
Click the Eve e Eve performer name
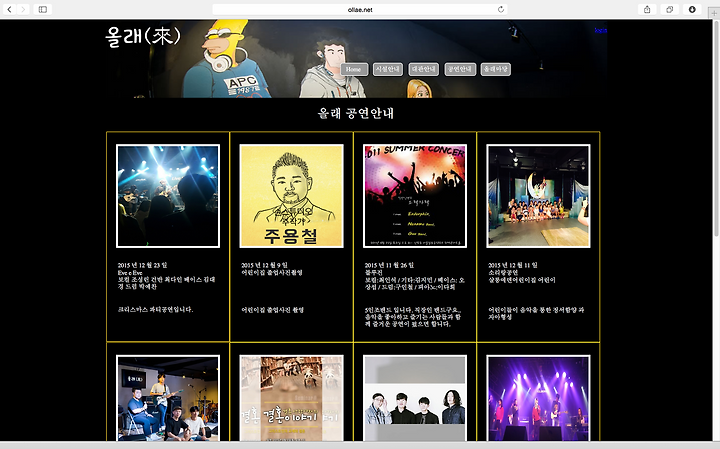tap(130, 273)
